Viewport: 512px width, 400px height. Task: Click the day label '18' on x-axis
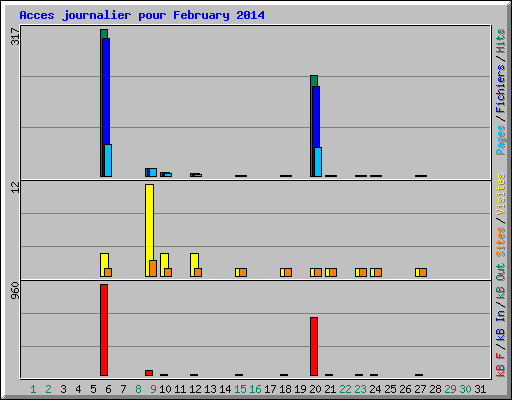(285, 389)
